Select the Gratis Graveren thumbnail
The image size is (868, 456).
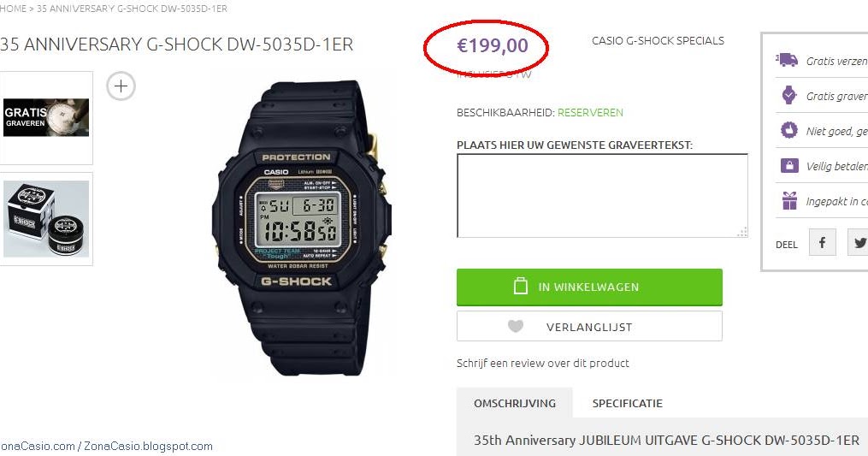(46, 117)
